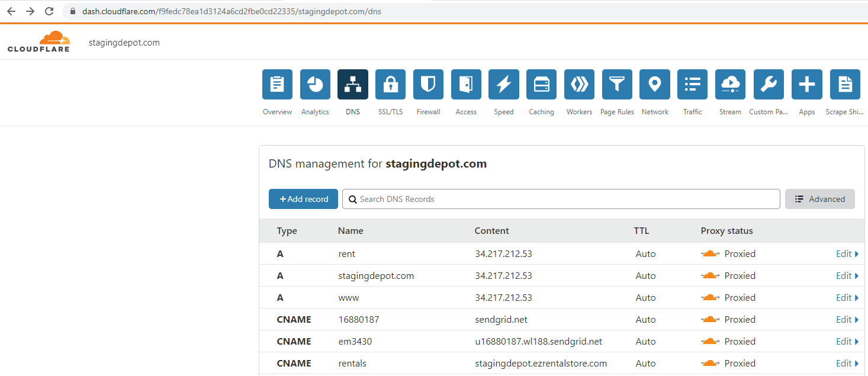868x376 pixels.
Task: Select IP address of the rent record
Action: [x=503, y=254]
